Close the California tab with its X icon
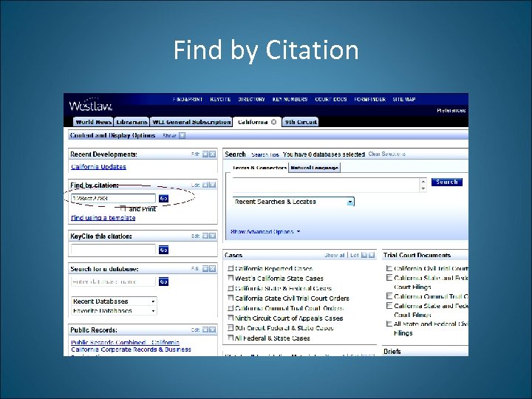532x399 pixels. (274, 122)
